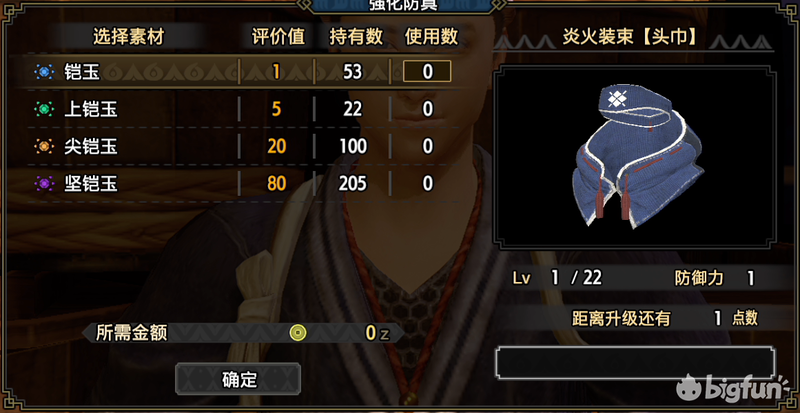Click the 炎火装束【头巾】 armor preview
The height and width of the screenshot is (413, 800).
click(634, 157)
